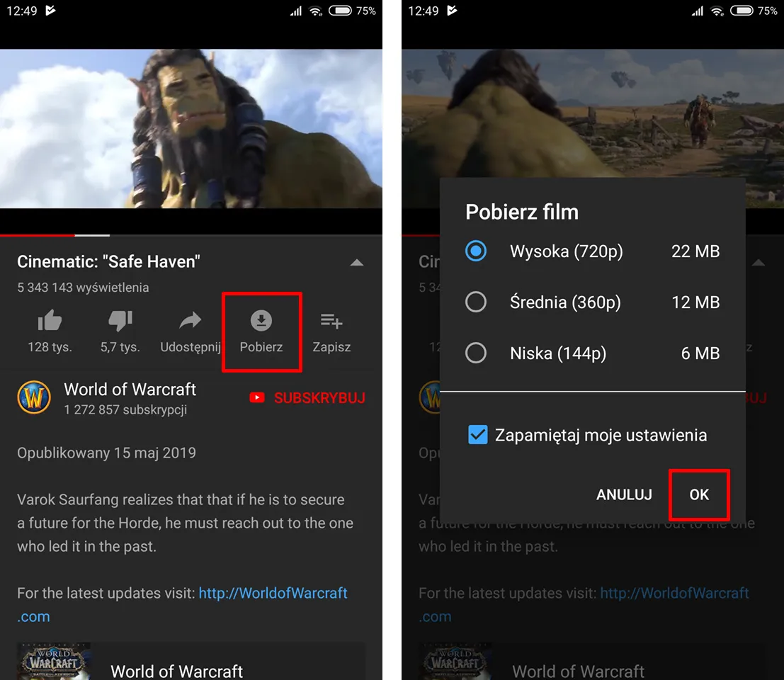Uncheck Zapamiętaj moje ustawienia
This screenshot has width=784, height=680.
click(x=478, y=435)
